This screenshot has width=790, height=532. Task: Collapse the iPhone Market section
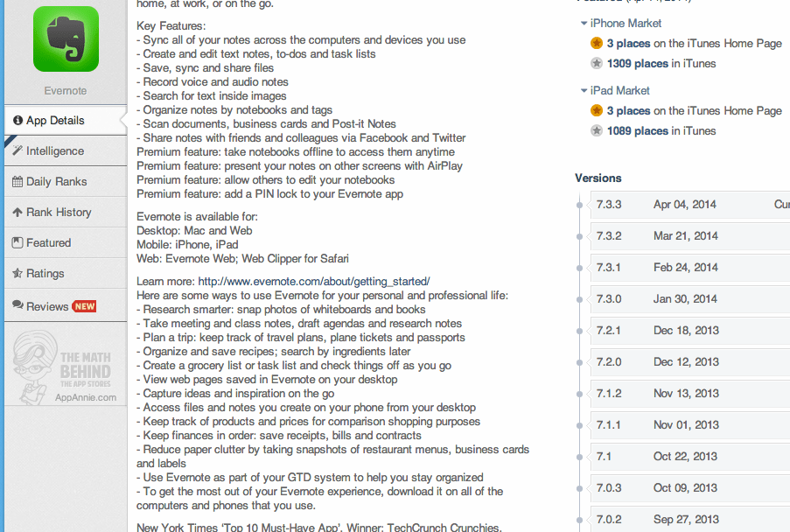tap(584, 23)
